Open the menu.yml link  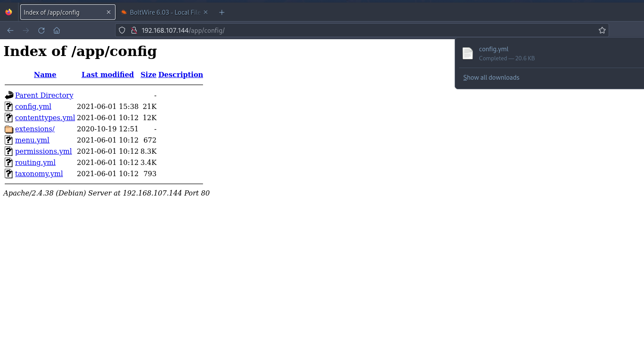click(x=32, y=140)
